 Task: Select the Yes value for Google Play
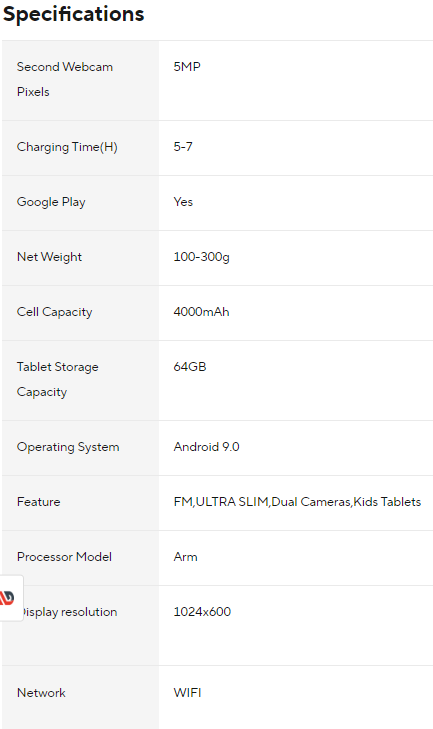coord(183,202)
